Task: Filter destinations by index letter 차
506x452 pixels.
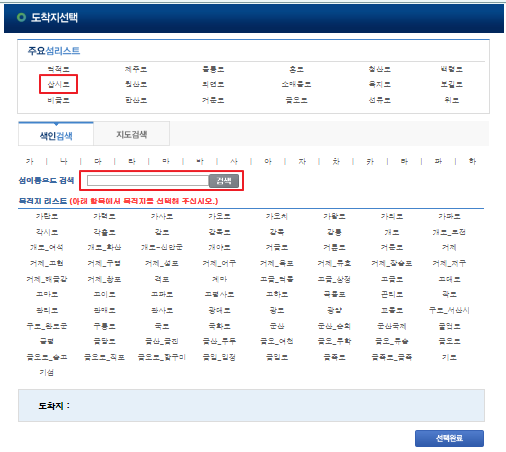Action: point(336,161)
